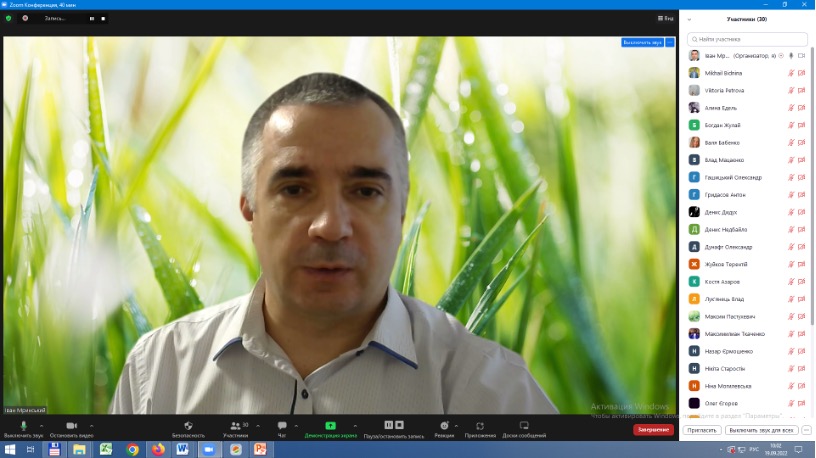Open three-dots menu on video tile
The height and width of the screenshot is (458, 816).
point(670,42)
